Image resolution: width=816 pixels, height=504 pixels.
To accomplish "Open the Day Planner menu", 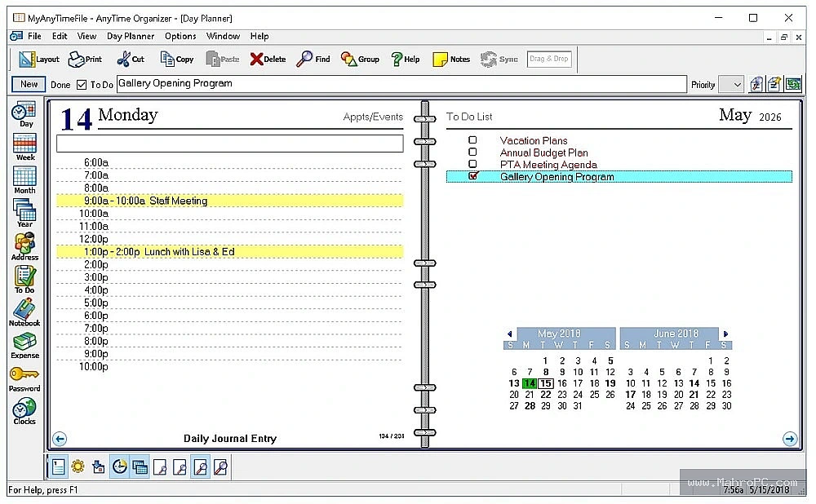I will [131, 37].
